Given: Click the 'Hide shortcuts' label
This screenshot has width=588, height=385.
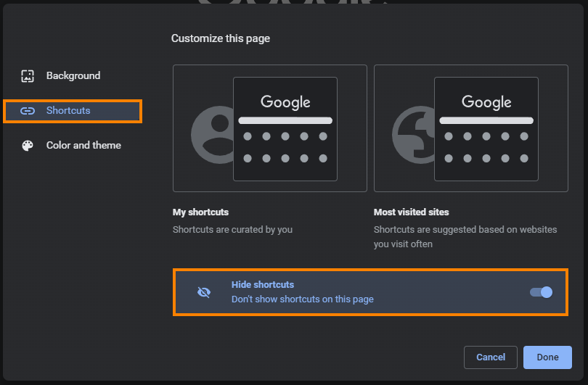Looking at the screenshot, I should pos(263,285).
